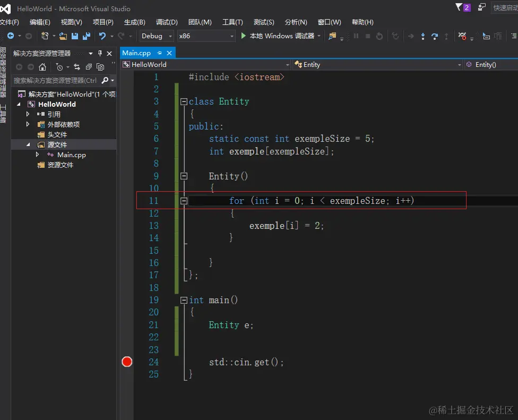Click the Send Feedback person icon
Screen dimensions: 518x420
click(x=482, y=7)
